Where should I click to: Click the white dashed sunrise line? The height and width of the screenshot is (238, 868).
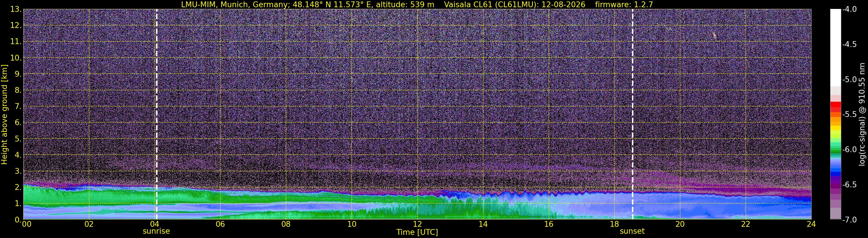coord(156,114)
